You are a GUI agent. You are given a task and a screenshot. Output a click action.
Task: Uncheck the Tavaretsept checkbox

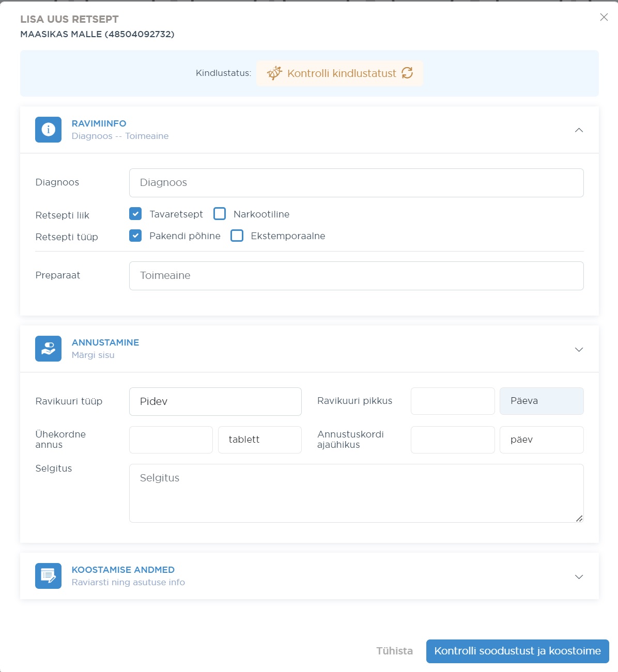coord(135,214)
